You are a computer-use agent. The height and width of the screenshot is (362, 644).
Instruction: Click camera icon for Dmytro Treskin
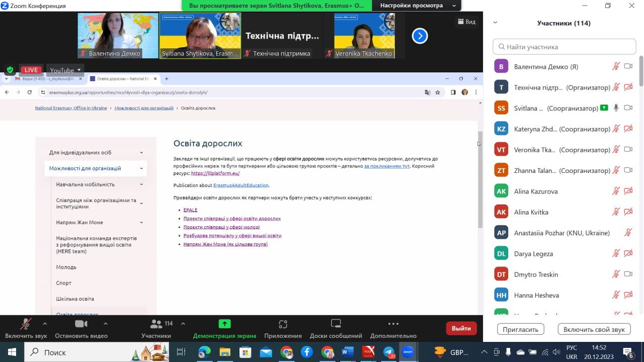click(628, 274)
